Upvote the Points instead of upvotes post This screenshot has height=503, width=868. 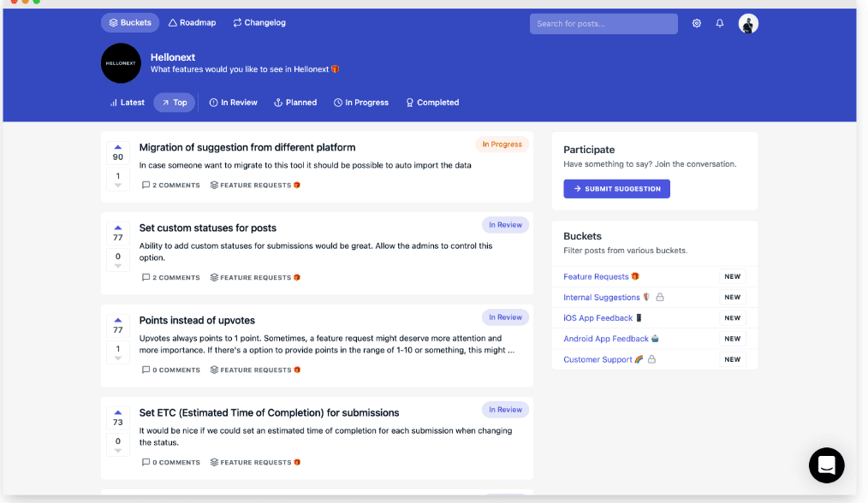[x=118, y=325]
